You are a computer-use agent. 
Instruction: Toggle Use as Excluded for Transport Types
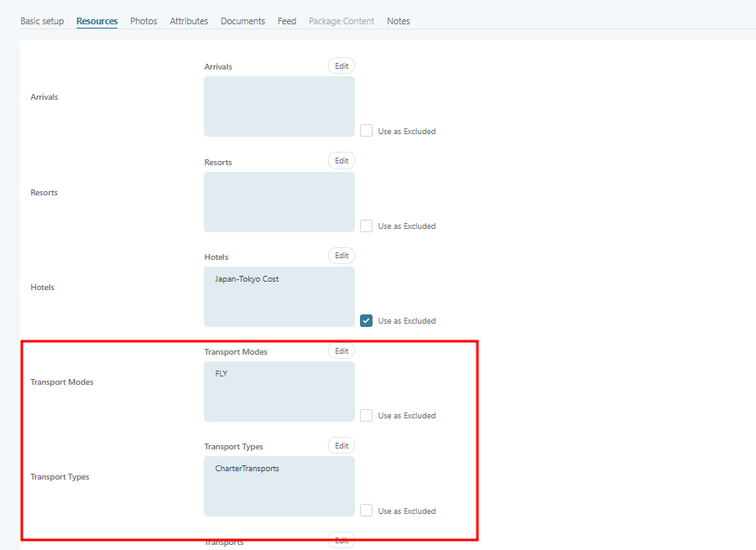367,511
